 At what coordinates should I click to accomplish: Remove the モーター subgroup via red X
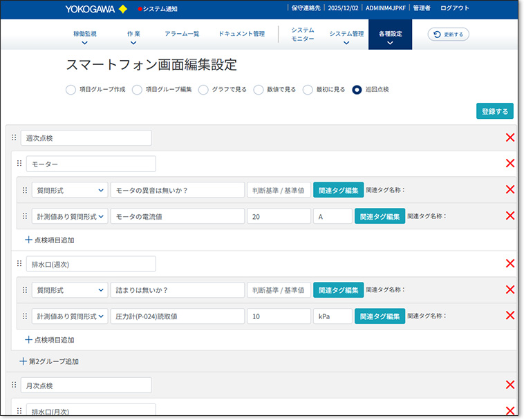click(510, 164)
